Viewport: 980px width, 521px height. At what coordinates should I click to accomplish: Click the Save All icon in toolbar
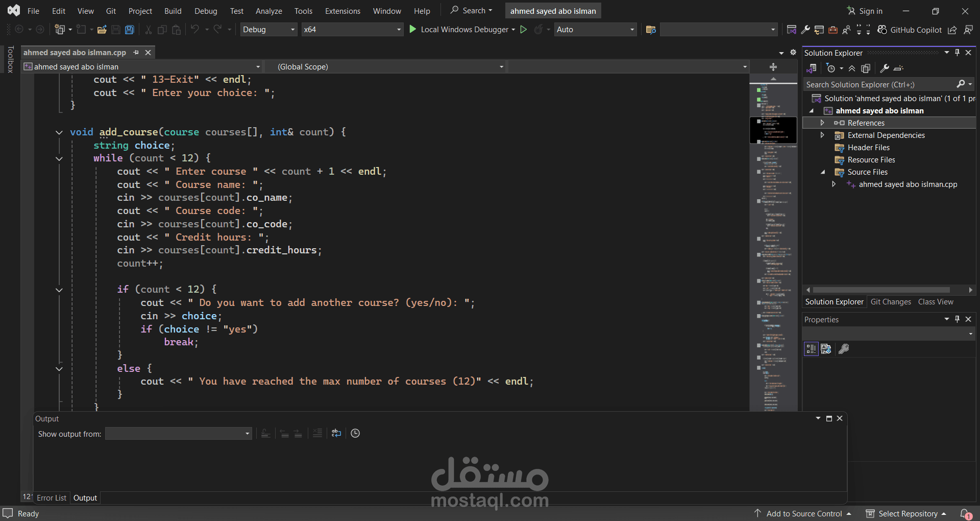point(130,30)
